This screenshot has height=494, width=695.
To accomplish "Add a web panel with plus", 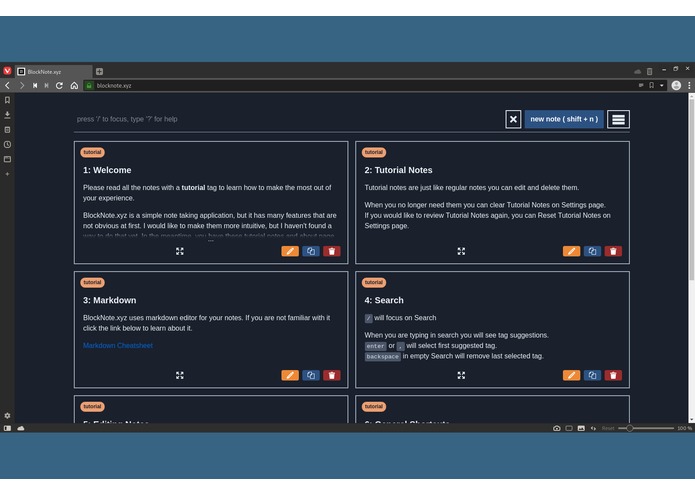I will click(x=7, y=174).
